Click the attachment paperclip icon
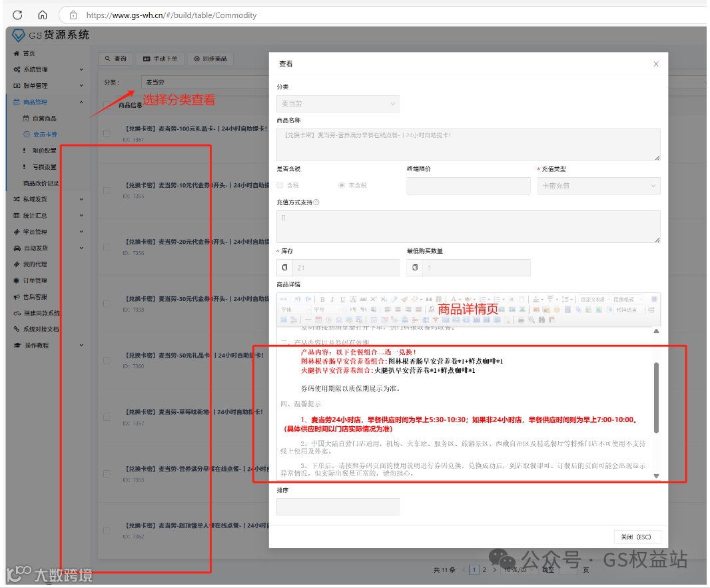The height and width of the screenshot is (588, 710). (x=578, y=310)
